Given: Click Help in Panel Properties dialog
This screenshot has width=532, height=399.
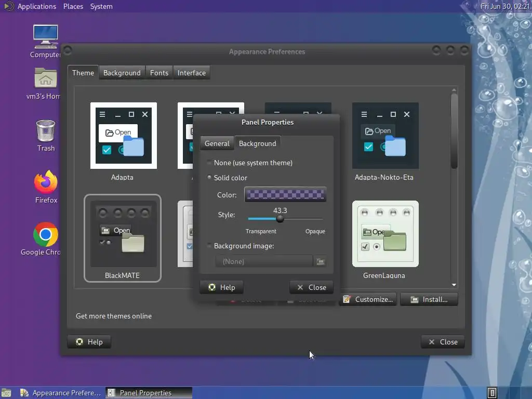Looking at the screenshot, I should tap(221, 287).
